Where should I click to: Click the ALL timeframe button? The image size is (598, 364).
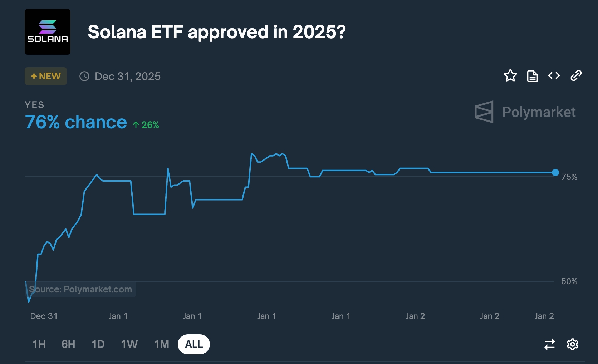point(193,344)
